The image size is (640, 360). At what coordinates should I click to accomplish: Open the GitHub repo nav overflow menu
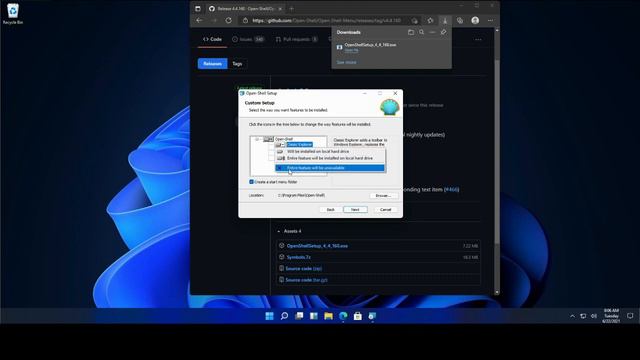pyautogui.click(x=478, y=40)
